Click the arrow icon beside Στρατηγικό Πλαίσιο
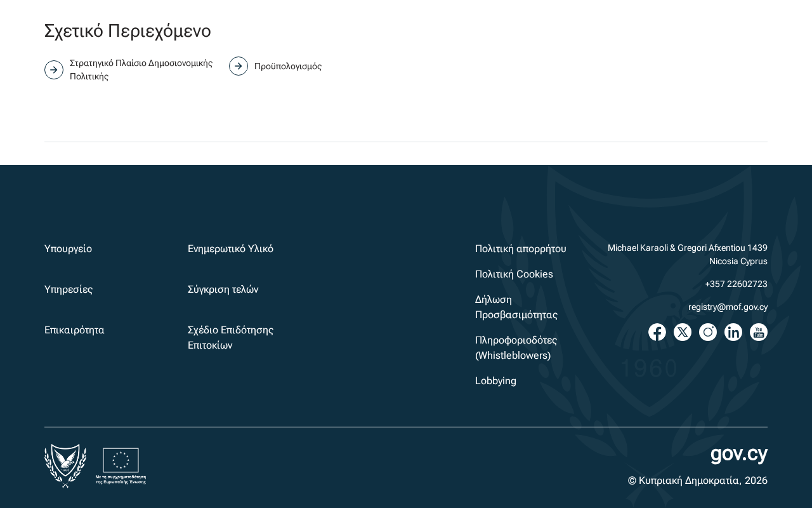 [x=54, y=70]
